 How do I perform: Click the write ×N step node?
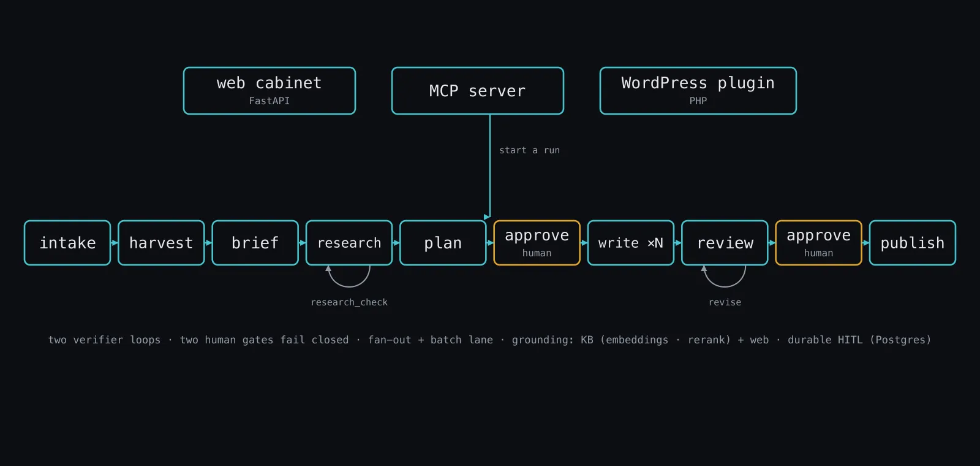pos(631,243)
